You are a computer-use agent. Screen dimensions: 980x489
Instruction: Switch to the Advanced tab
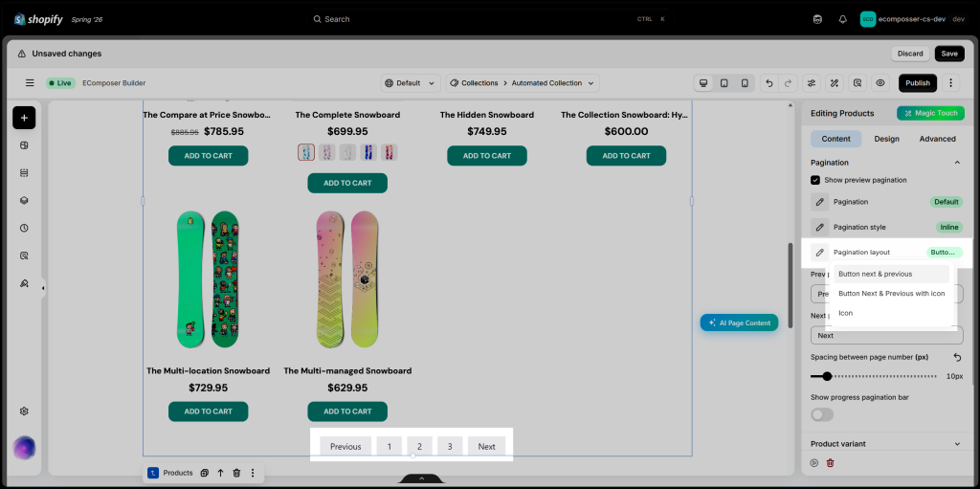coord(937,139)
